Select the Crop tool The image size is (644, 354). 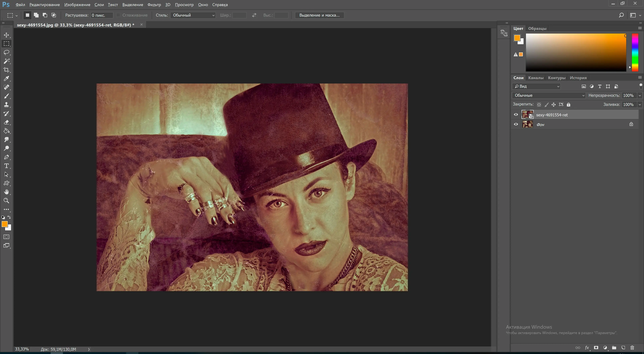tap(7, 70)
